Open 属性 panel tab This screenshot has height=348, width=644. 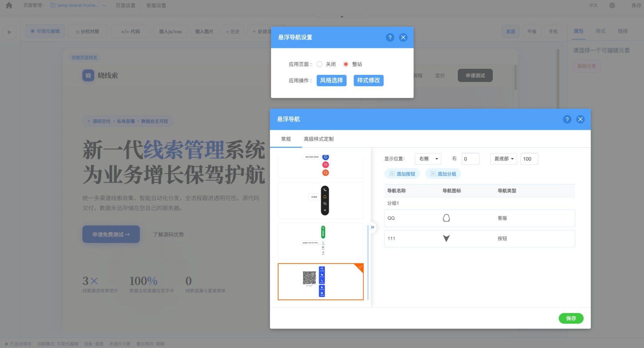[578, 31]
